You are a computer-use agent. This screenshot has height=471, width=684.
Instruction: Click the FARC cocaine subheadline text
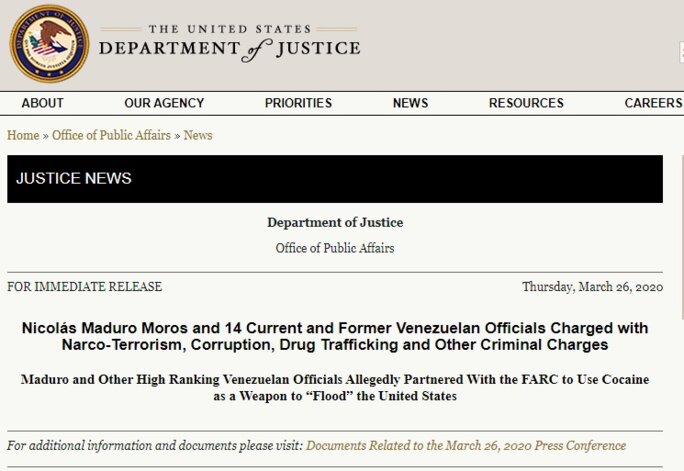[335, 388]
